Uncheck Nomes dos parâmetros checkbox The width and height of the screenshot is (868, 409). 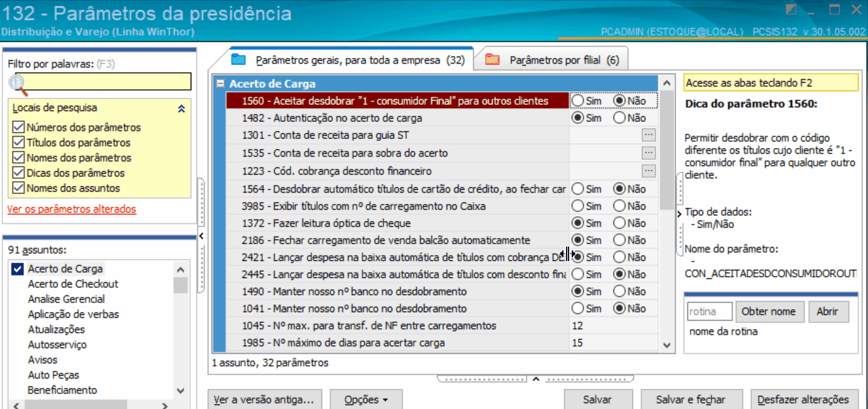[x=18, y=158]
